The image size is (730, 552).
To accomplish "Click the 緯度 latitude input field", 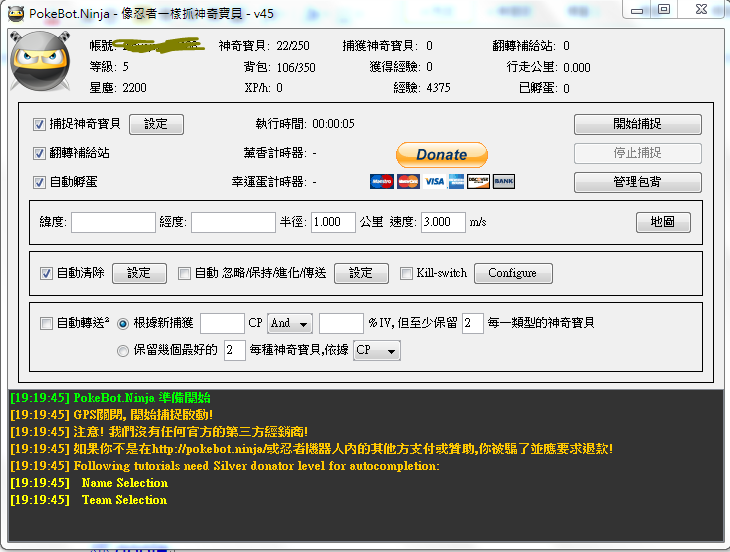I will coord(113,222).
